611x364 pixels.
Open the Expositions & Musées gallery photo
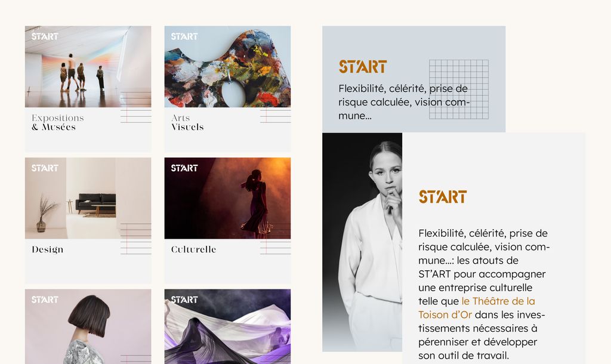pyautogui.click(x=88, y=67)
